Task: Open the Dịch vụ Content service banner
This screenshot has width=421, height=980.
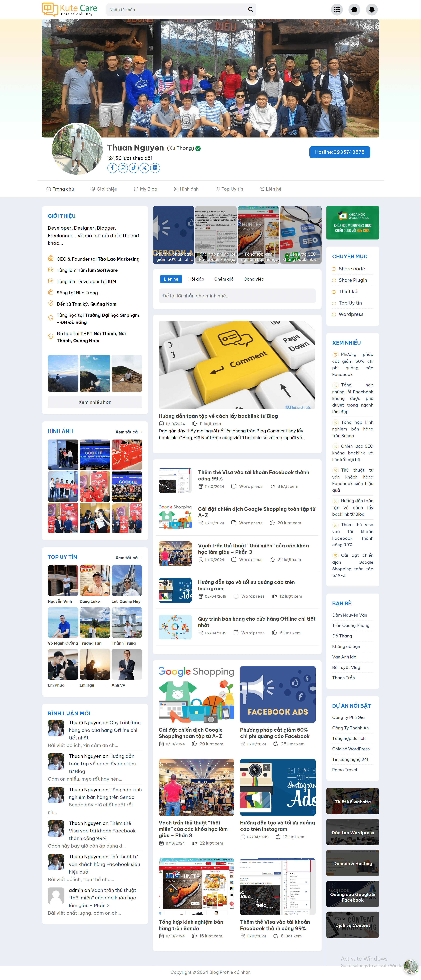Action: [x=352, y=925]
